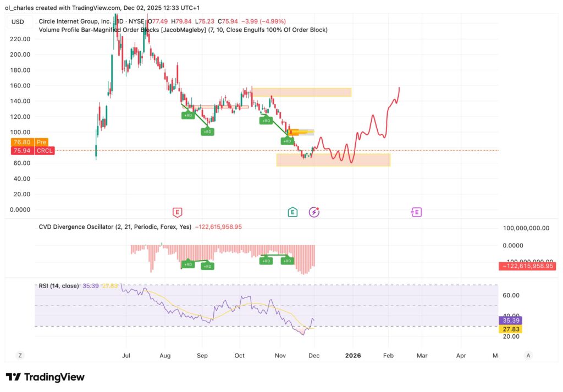The image size is (563, 392).
Task: Click the purple lightning event icon near November
Action: [x=313, y=212]
